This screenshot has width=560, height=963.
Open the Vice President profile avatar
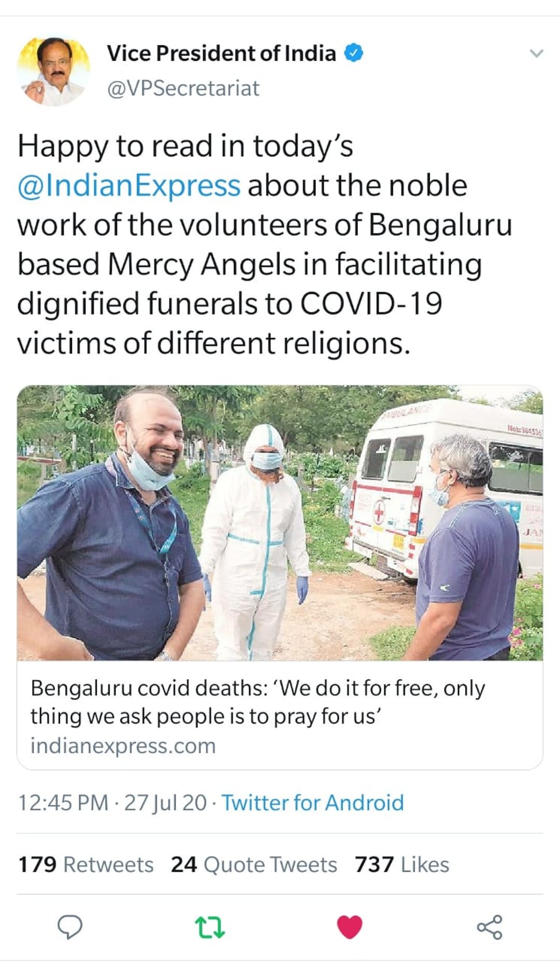[x=54, y=71]
